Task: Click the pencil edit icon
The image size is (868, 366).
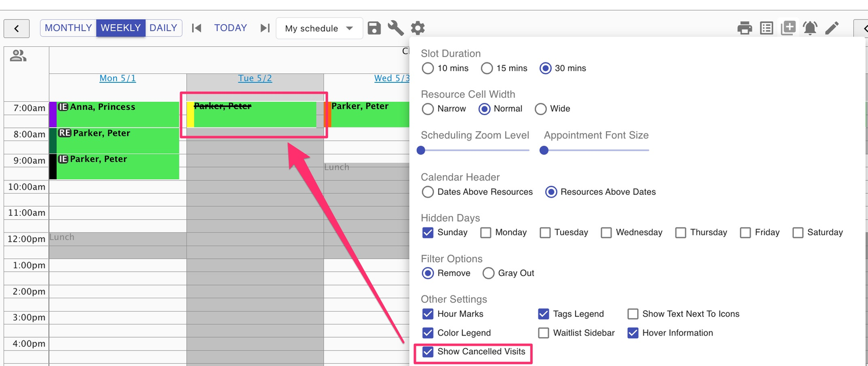Action: (832, 28)
